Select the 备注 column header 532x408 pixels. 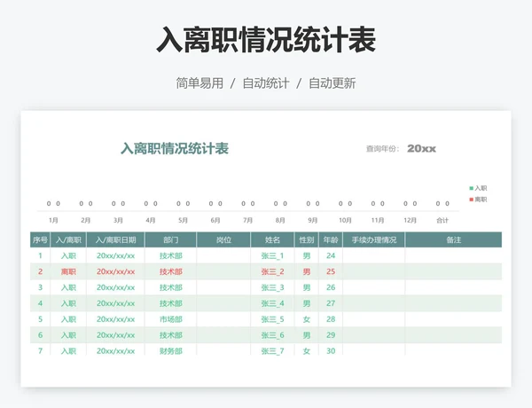pos(454,240)
